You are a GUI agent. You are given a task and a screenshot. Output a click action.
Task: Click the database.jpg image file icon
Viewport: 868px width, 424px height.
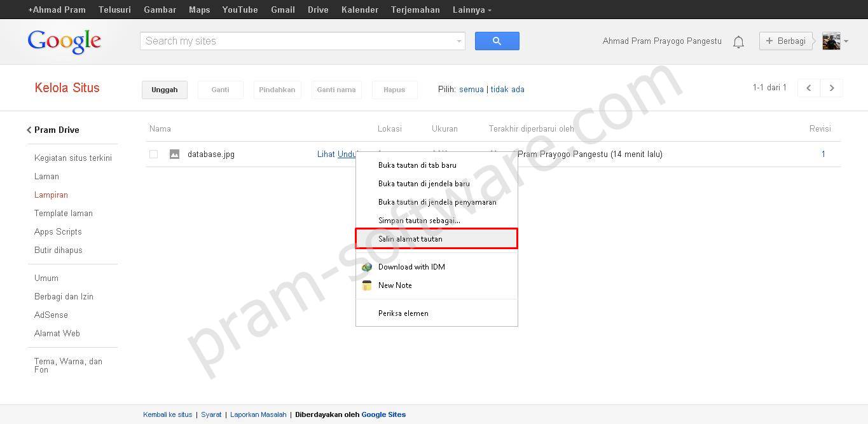pos(174,154)
